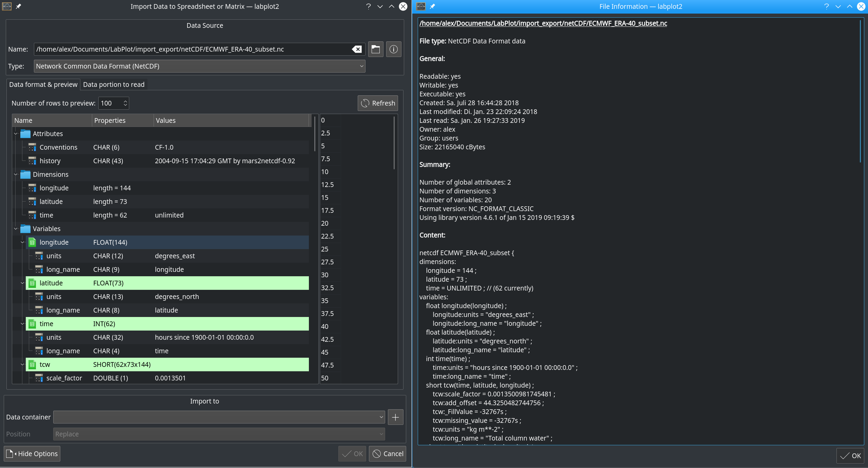Open the folder browser to select a data file

click(375, 49)
